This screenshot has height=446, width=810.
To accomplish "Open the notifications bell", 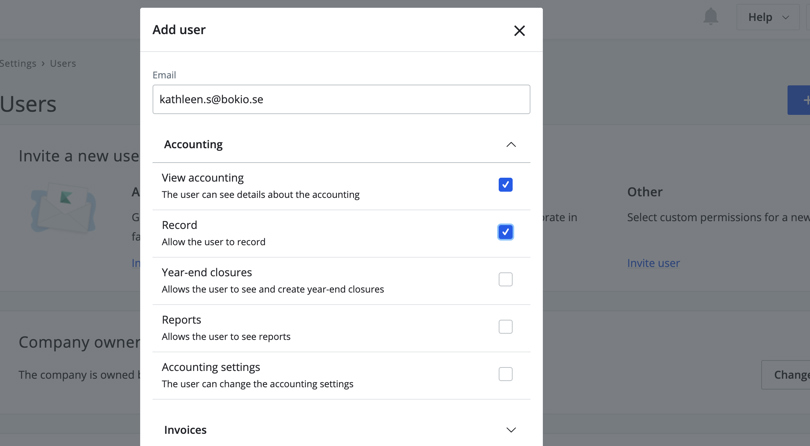I will tap(710, 17).
